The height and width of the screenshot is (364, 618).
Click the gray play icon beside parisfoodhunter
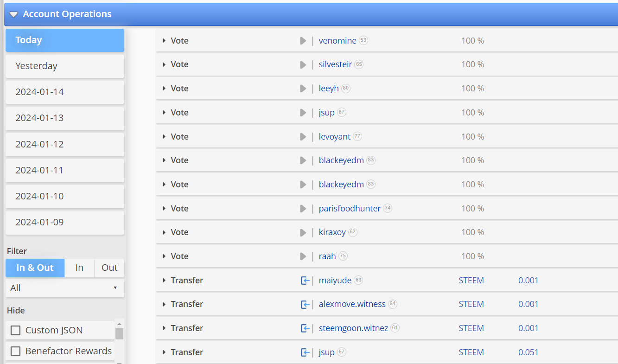(x=303, y=209)
